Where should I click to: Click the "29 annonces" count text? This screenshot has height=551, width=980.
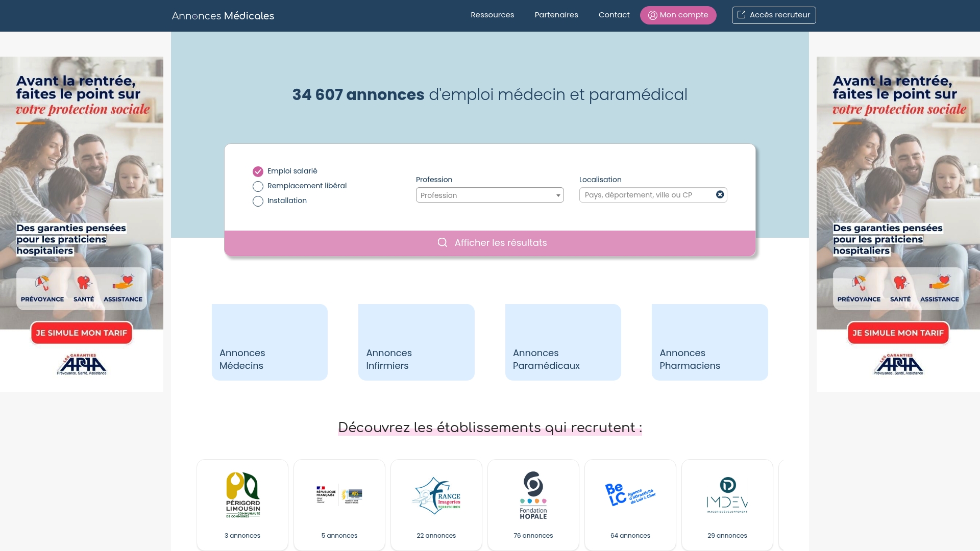[x=727, y=535]
